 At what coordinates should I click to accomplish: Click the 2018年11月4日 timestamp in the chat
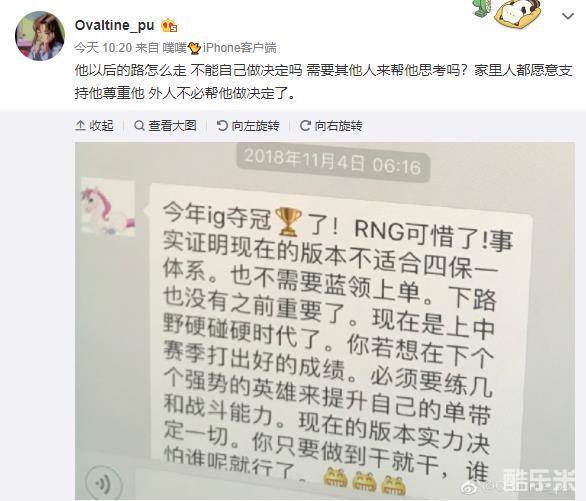[333, 162]
